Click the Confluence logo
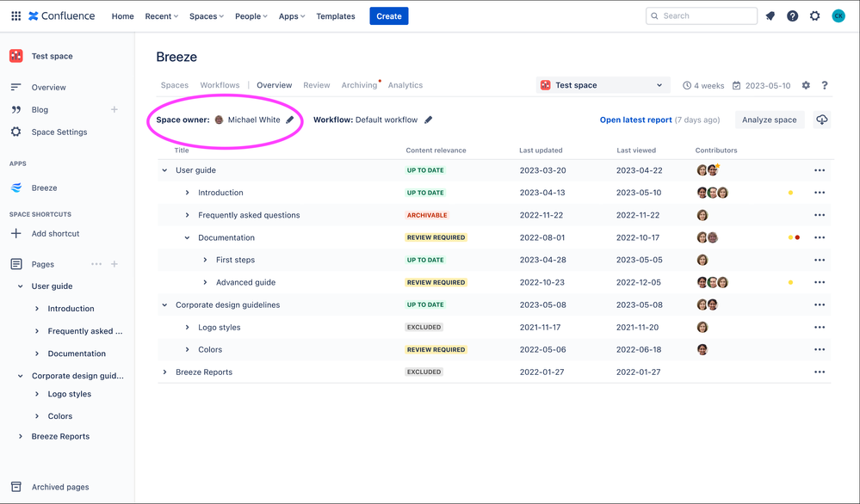The width and height of the screenshot is (860, 504). 61,15
